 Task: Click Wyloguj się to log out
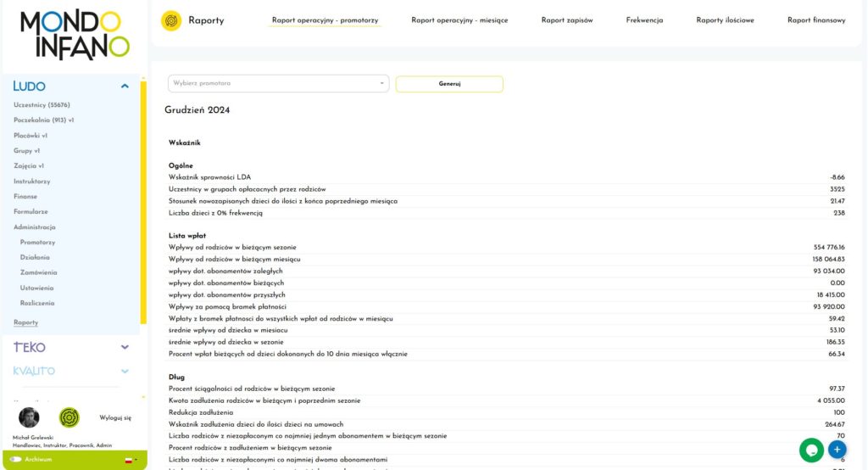[115, 418]
